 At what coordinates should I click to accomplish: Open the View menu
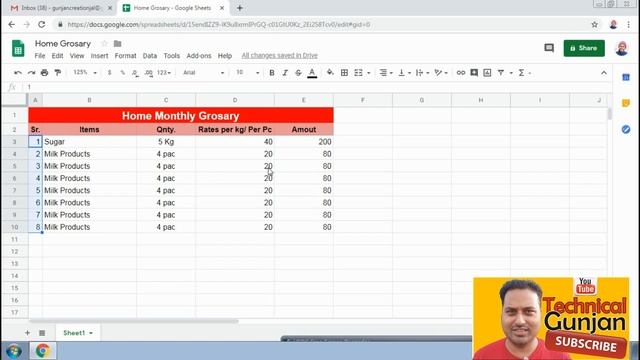coord(77,56)
